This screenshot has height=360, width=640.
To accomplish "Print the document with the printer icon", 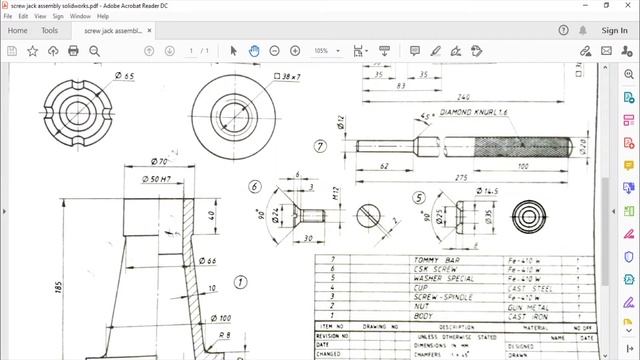I will pos(73,51).
